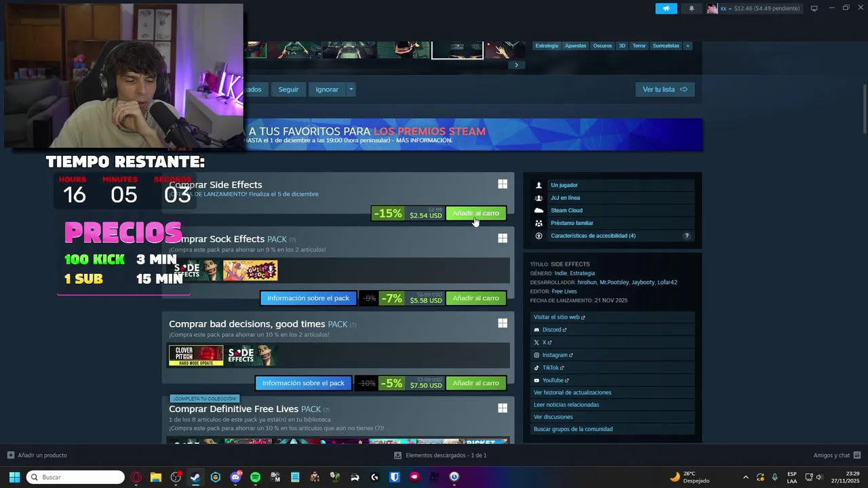Open pack info for bad decisions, good times

(x=304, y=383)
